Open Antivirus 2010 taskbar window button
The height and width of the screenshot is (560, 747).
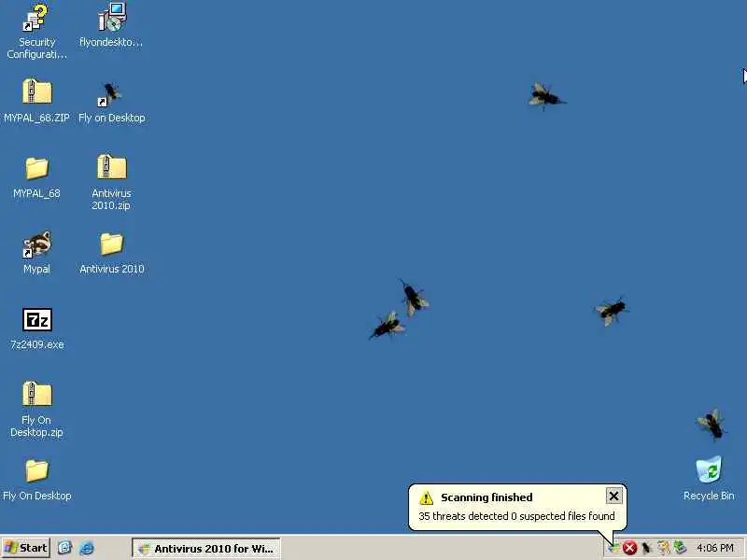click(205, 548)
